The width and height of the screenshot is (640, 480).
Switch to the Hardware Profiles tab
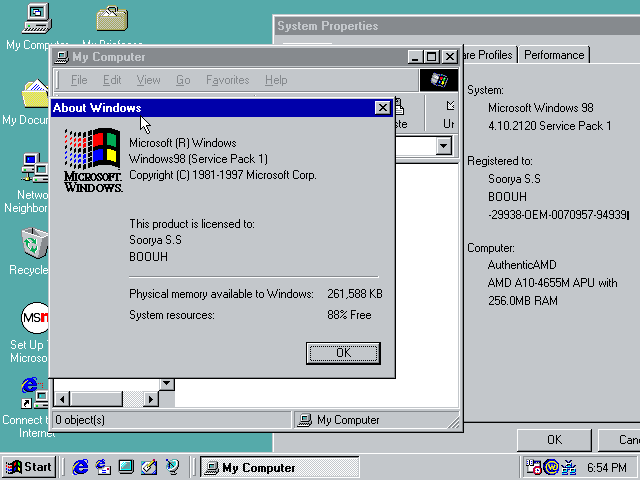coord(490,55)
